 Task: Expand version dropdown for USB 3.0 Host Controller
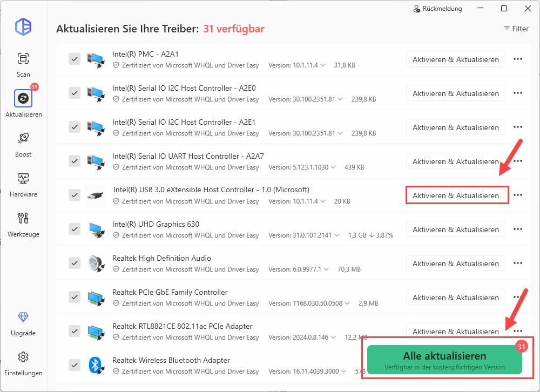(323, 201)
